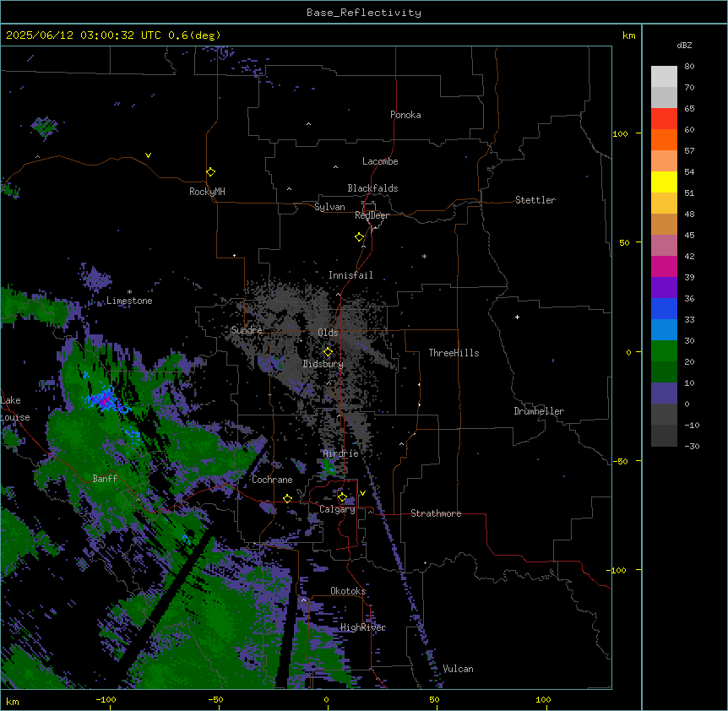The image size is (728, 711).
Task: Select the yellow diamond marker between Olds and Didsbury
Action: pyautogui.click(x=328, y=352)
